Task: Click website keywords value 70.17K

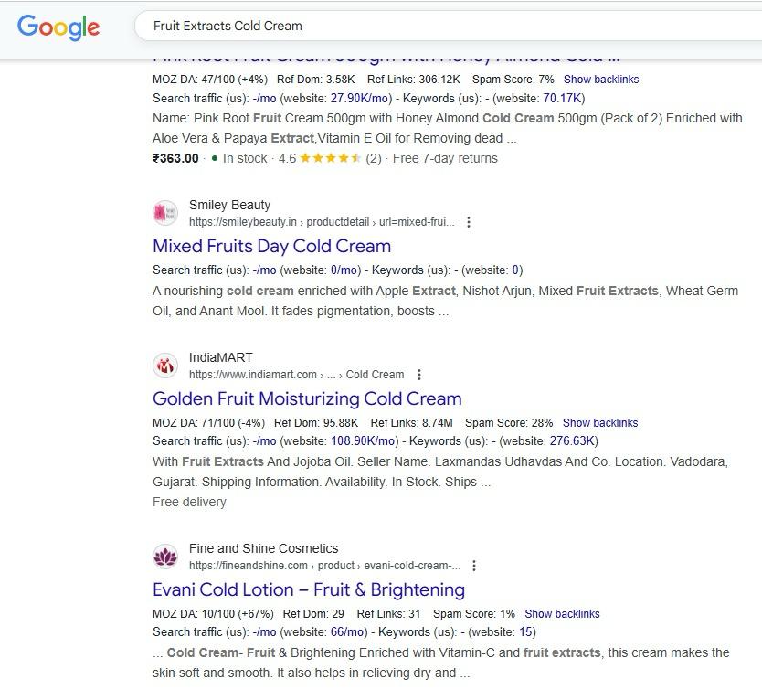Action: coord(562,98)
